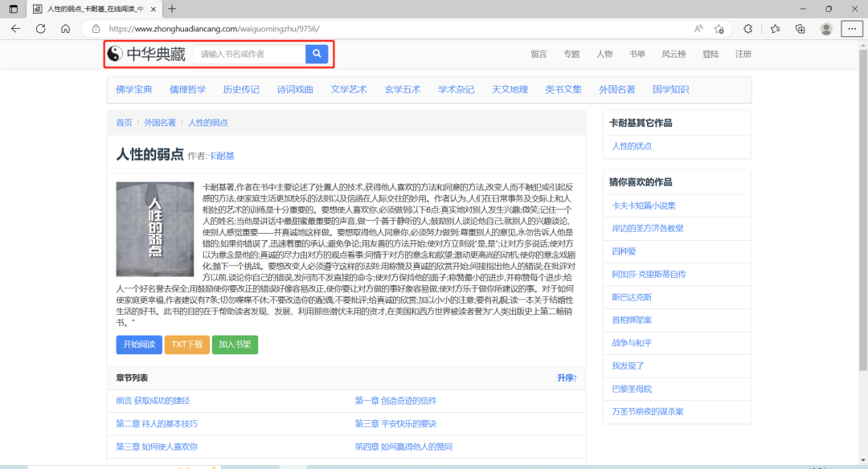Open 留言 in top navigation
The width and height of the screenshot is (868, 469).
pos(538,54)
